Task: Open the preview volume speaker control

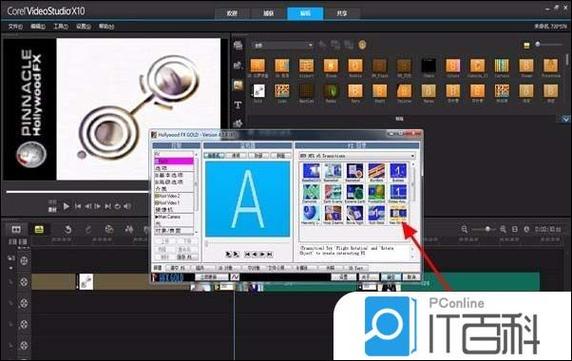Action: tap(127, 206)
